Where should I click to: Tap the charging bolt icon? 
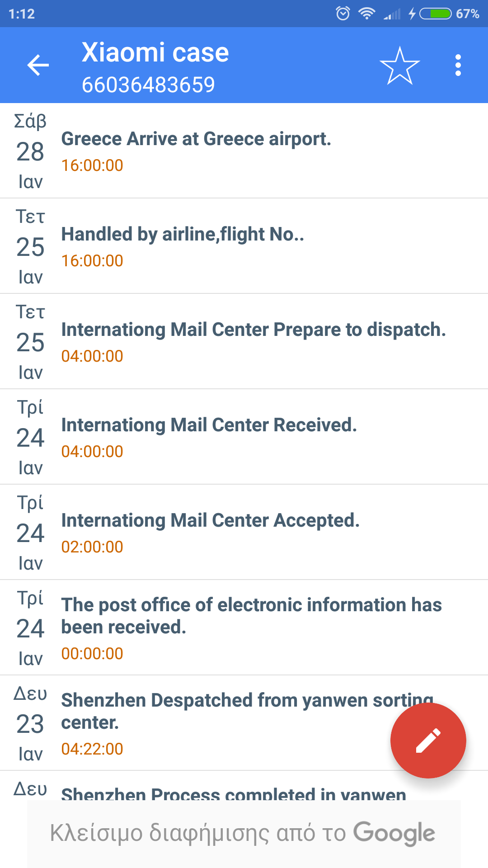412,14
